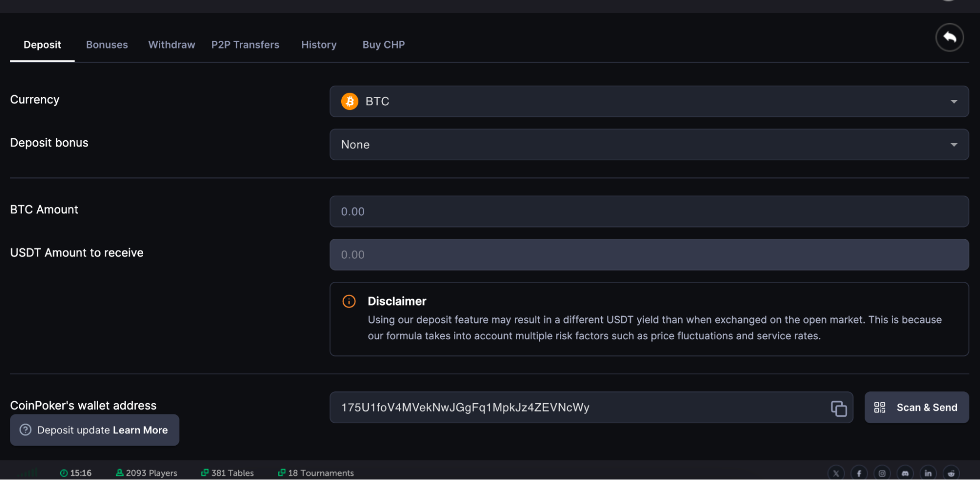Open the History tab

click(x=319, y=45)
